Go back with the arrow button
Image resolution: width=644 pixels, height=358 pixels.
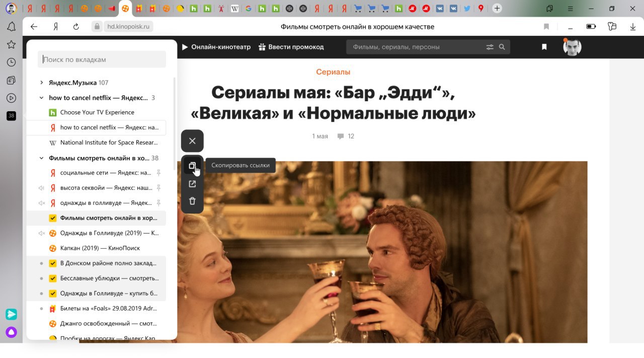pos(34,27)
